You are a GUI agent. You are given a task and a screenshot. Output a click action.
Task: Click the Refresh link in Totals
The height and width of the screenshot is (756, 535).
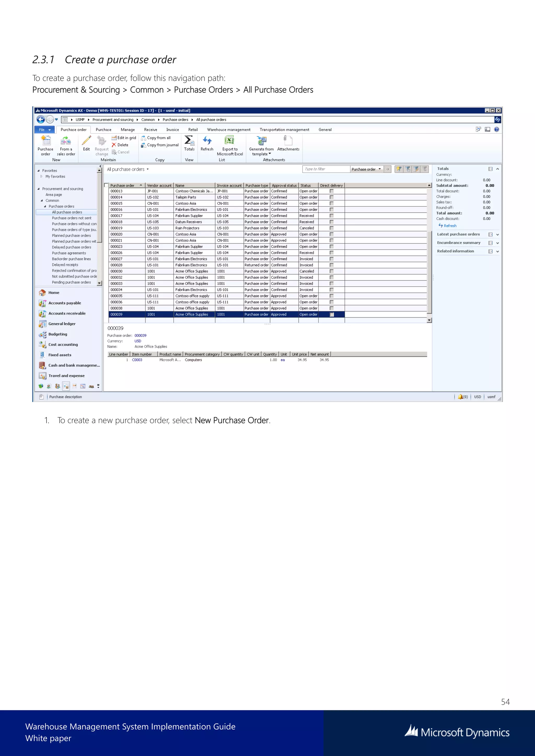[x=447, y=226]
